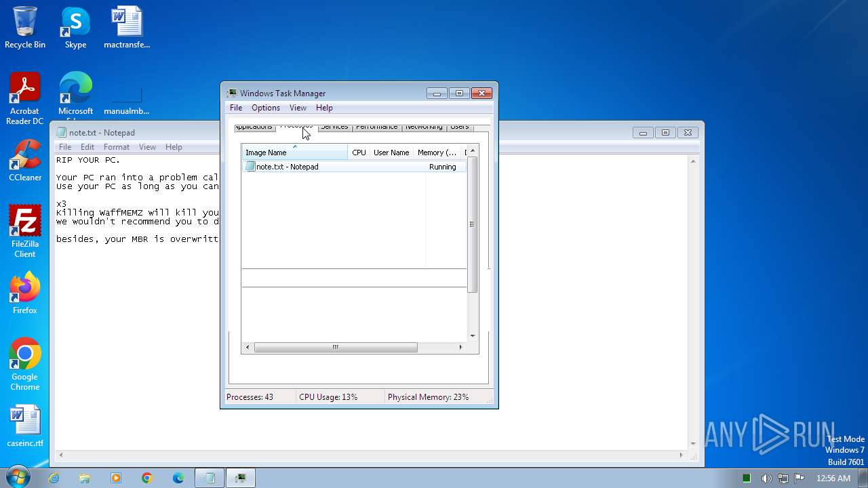Click the Running status cell
The height and width of the screenshot is (488, 868).
tap(443, 167)
